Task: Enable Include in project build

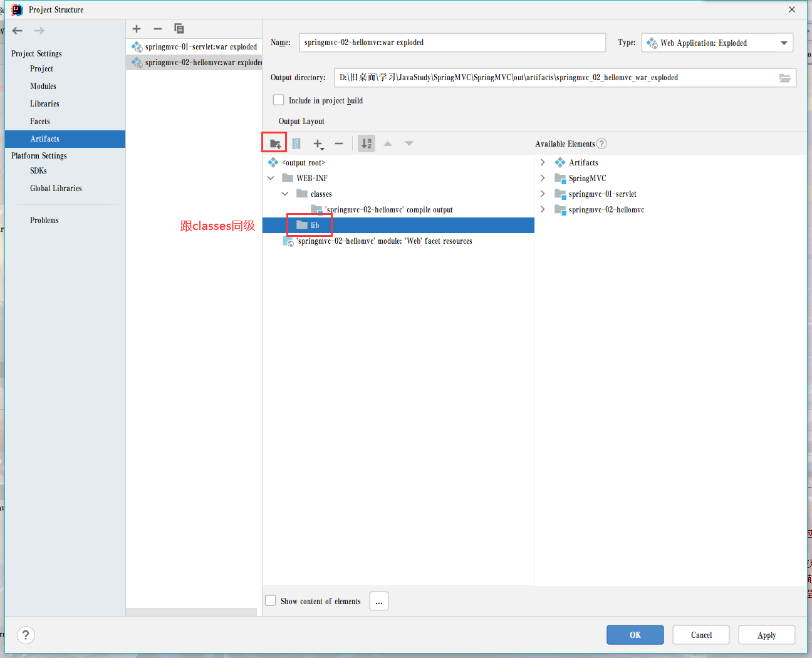Action: click(x=279, y=100)
